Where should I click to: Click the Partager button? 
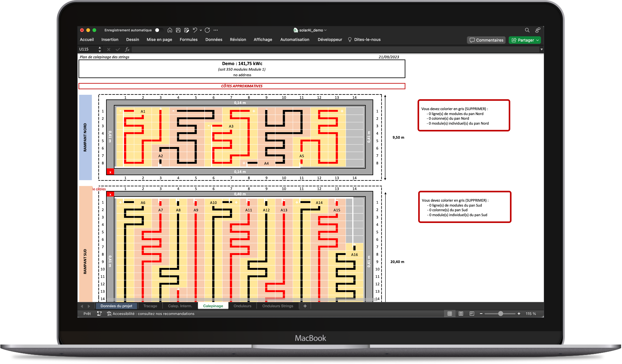tap(525, 40)
